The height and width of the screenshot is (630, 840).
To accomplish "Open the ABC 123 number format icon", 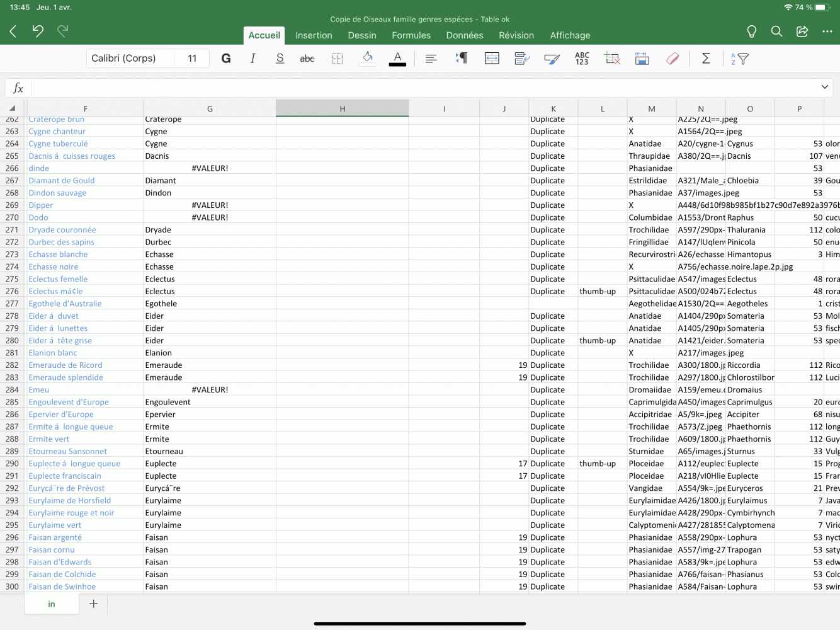I will point(582,59).
